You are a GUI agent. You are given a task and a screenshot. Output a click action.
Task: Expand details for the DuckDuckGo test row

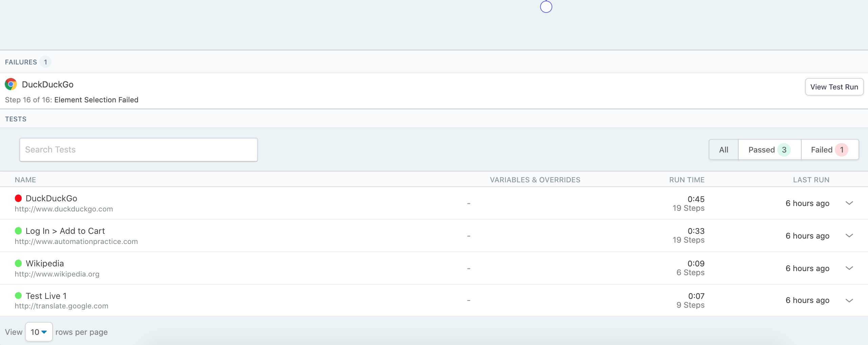[850, 203]
